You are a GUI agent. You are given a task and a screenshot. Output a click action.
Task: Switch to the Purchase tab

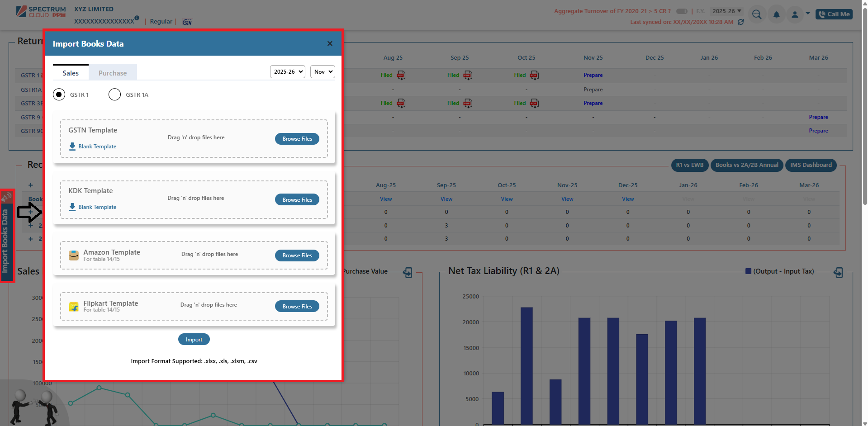coord(113,73)
